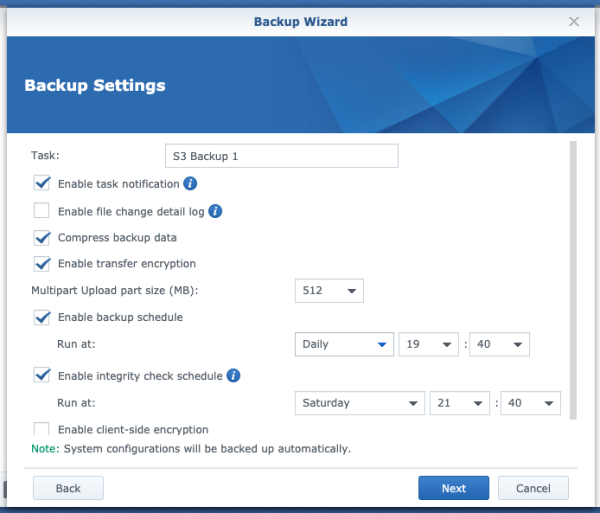Open Multipart Upload part size dropdown
The image size is (600, 513).
[x=329, y=291]
